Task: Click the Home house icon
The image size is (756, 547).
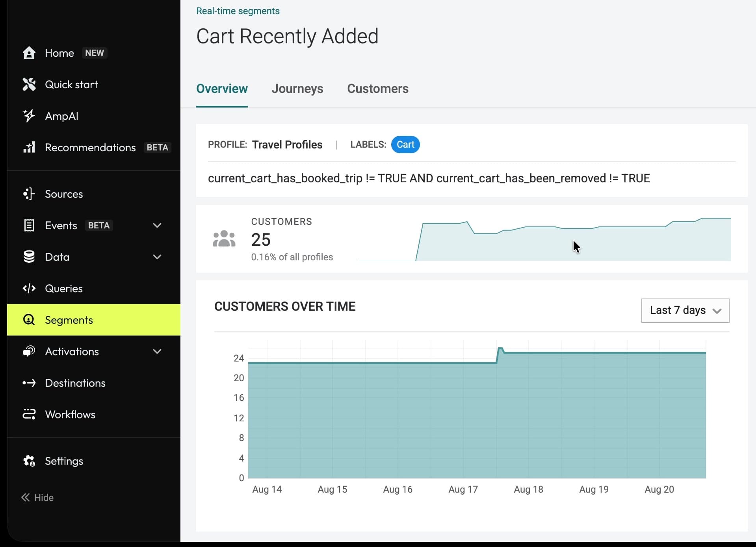Action: point(29,53)
